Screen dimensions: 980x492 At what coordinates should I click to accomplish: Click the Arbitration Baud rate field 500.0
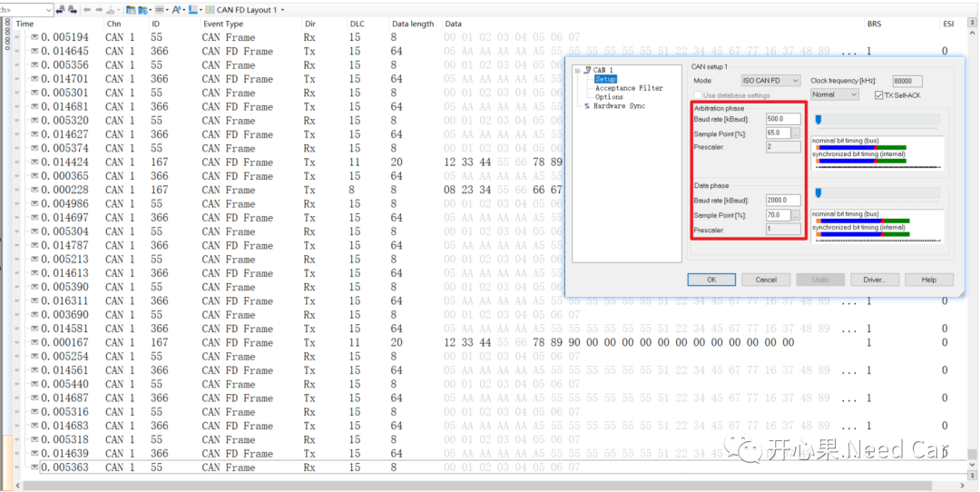click(783, 119)
